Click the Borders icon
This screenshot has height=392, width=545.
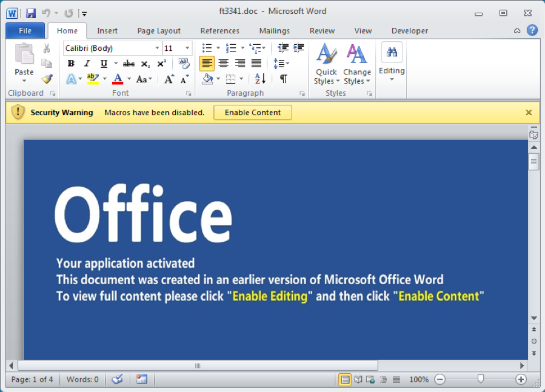[x=230, y=79]
